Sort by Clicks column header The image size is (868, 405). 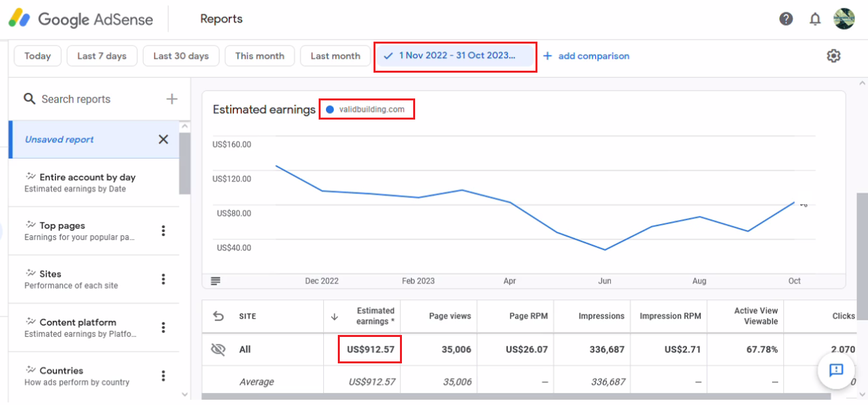(x=844, y=316)
